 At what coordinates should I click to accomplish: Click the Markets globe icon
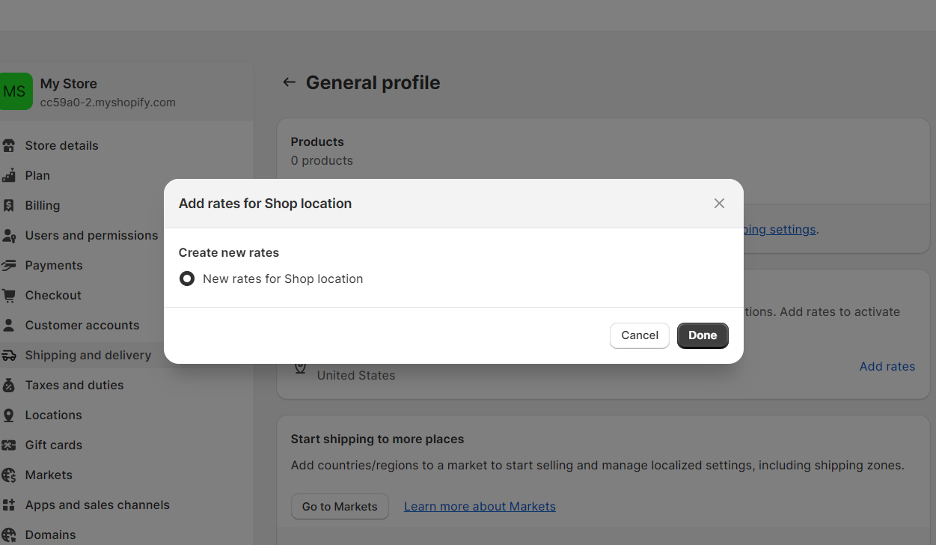8,475
